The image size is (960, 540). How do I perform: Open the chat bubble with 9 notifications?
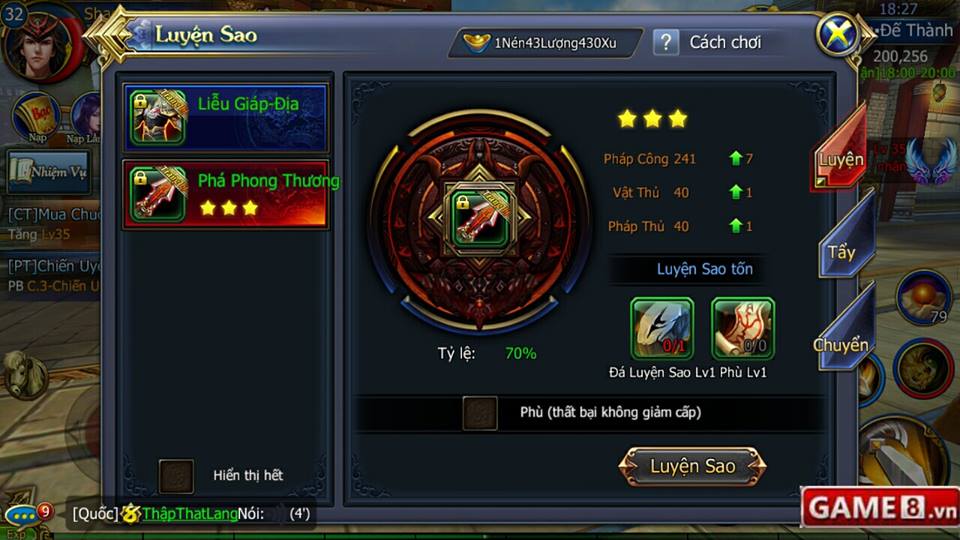coord(26,514)
